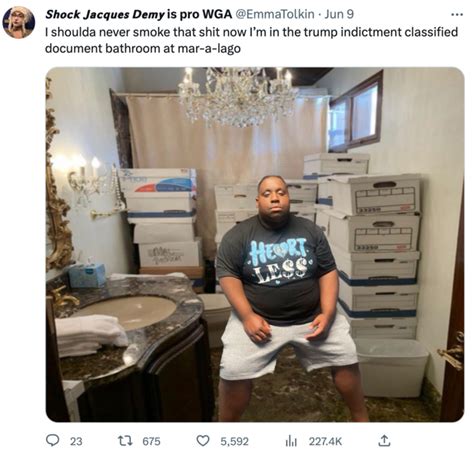Open the @EmmaTolkin handle link

(x=275, y=14)
